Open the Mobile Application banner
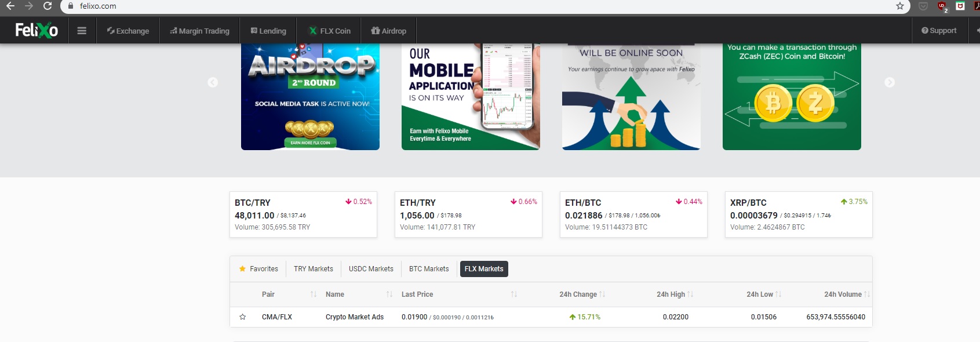 (471, 97)
